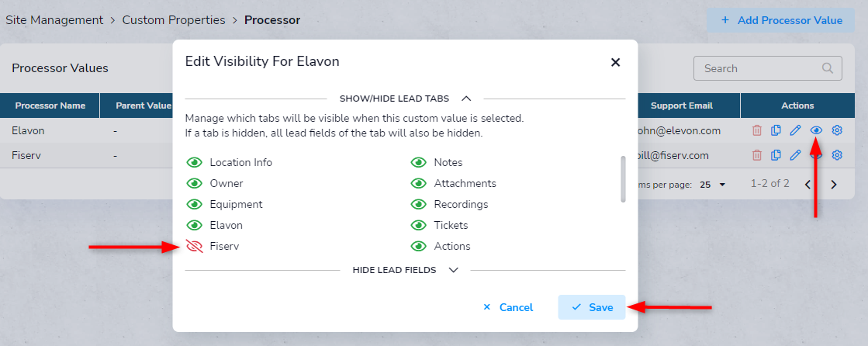This screenshot has width=868, height=346.
Task: Cancel editing visibility for Elavon
Action: [508, 307]
